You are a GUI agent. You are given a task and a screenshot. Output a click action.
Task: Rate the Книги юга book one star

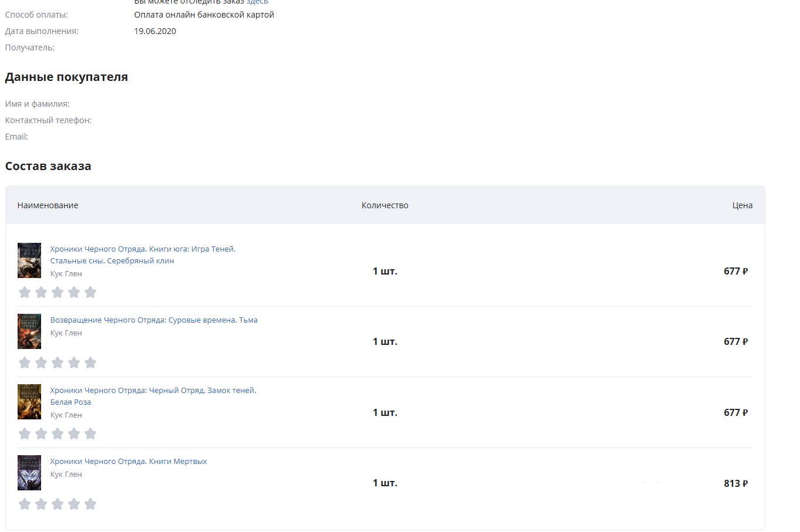coord(25,292)
